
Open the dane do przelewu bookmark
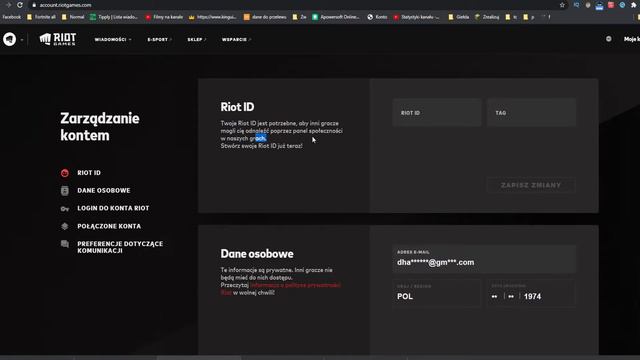click(265, 17)
